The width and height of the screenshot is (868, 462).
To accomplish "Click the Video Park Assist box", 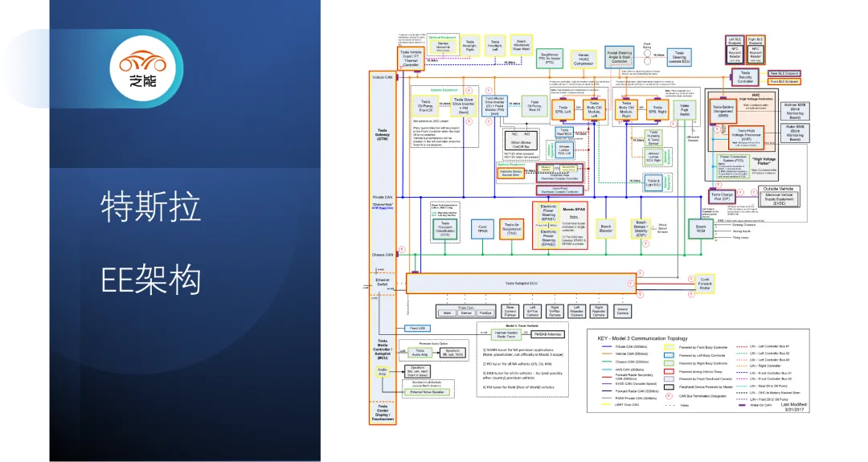I will pos(685,109).
